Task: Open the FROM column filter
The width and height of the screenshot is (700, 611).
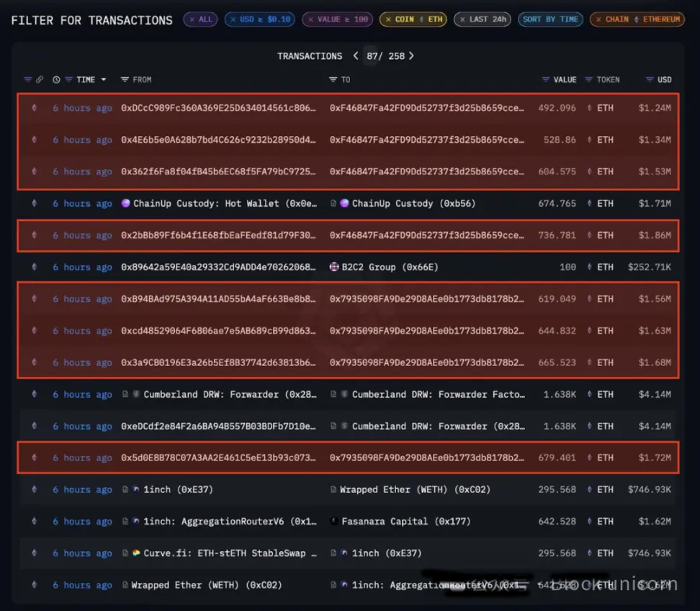Action: pos(125,79)
